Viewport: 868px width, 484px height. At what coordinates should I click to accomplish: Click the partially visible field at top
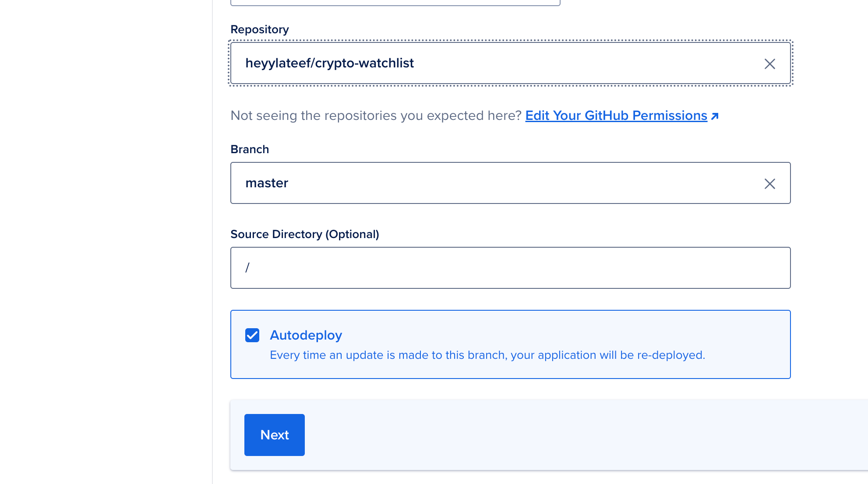(395, 2)
